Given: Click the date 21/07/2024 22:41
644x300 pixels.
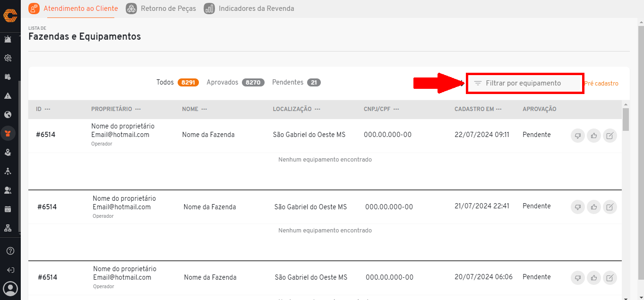Looking at the screenshot, I should pos(482,206).
